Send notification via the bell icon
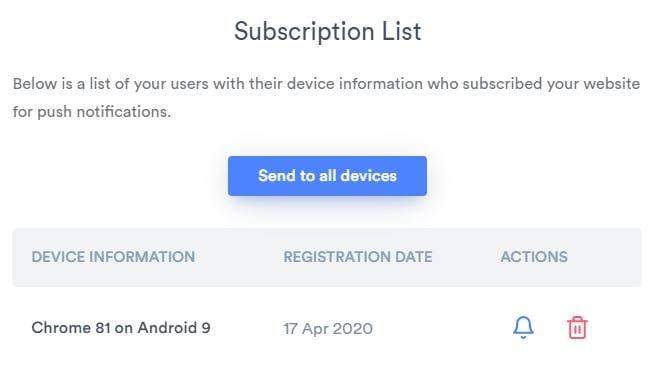This screenshot has width=661, height=365. click(x=523, y=327)
